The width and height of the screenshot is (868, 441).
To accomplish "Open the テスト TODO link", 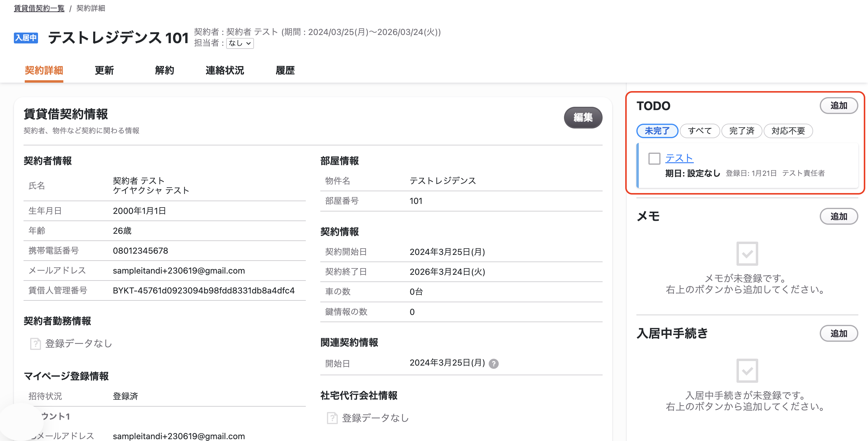I will pos(679,158).
